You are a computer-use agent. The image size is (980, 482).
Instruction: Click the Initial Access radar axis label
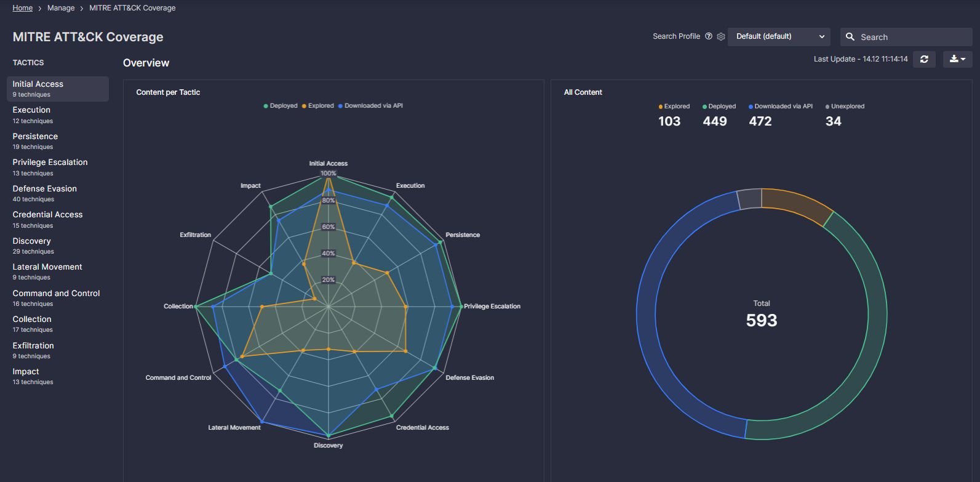328,164
